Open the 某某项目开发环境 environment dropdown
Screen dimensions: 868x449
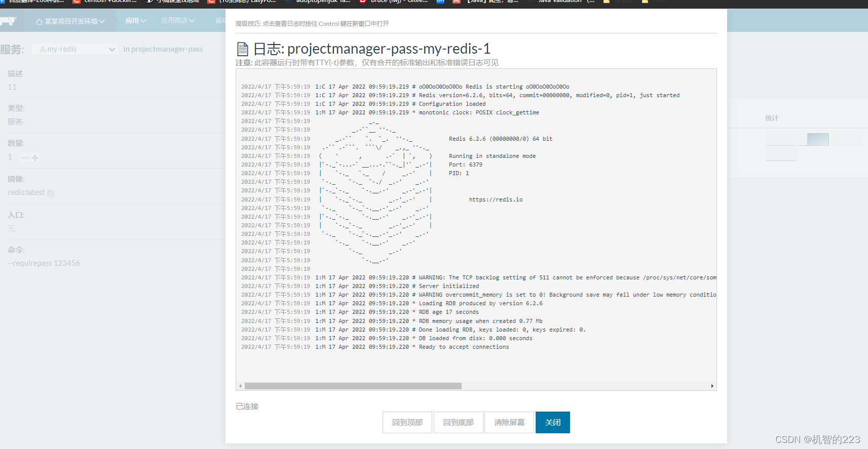pos(70,21)
